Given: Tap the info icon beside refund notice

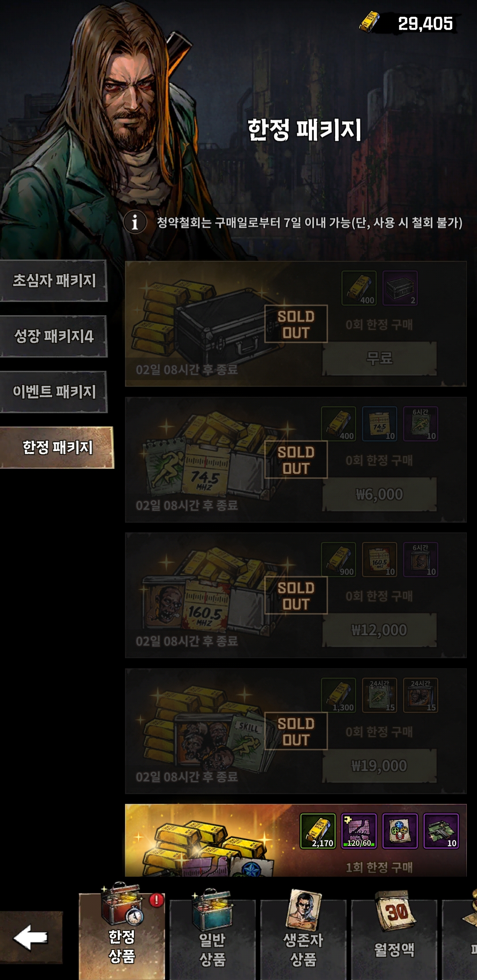Looking at the screenshot, I should tap(135, 222).
